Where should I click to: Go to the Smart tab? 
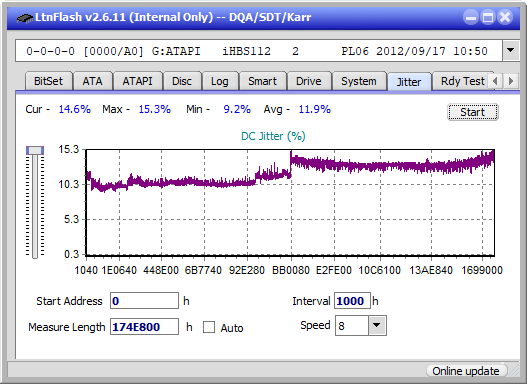tap(262, 81)
